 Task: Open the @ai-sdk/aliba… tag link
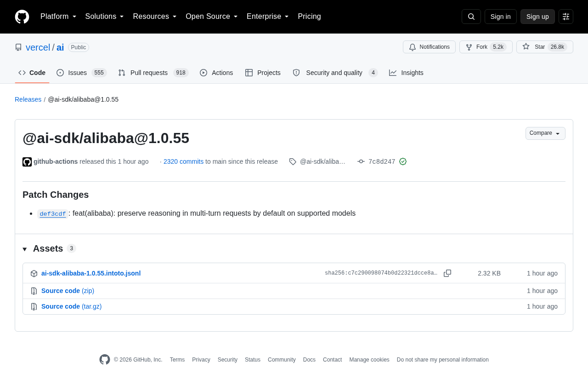(322, 161)
